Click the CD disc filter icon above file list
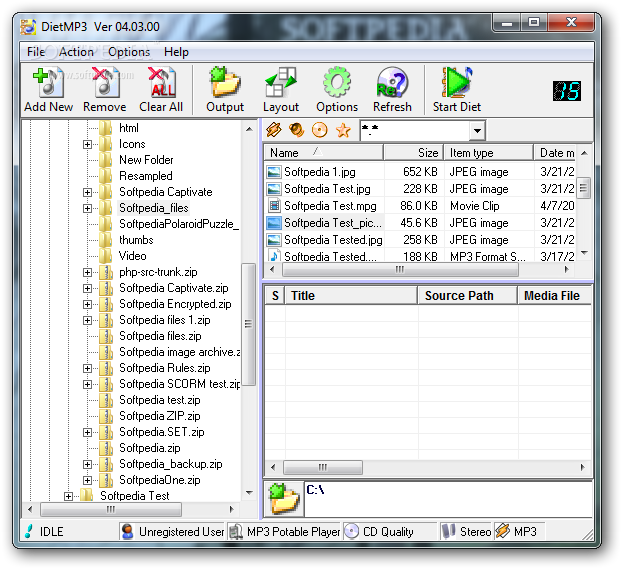The width and height of the screenshot is (622, 569). pos(319,130)
